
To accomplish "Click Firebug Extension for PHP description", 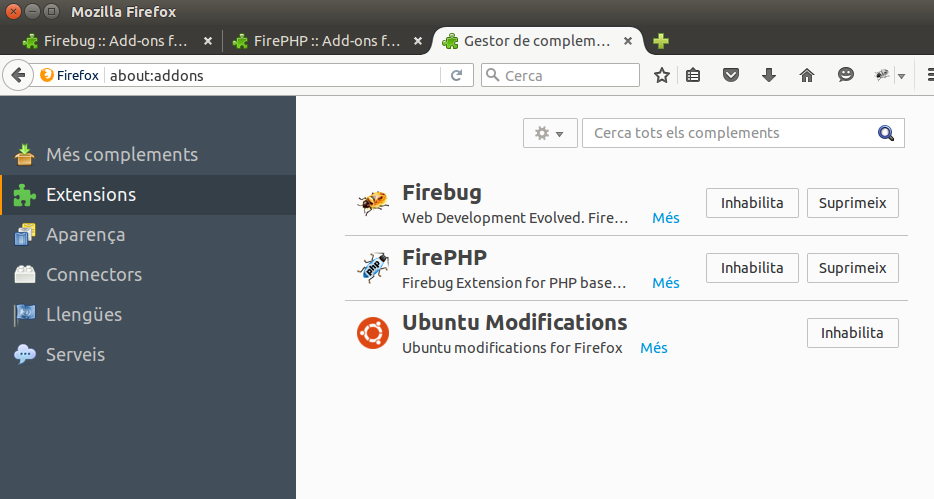I will coord(514,283).
